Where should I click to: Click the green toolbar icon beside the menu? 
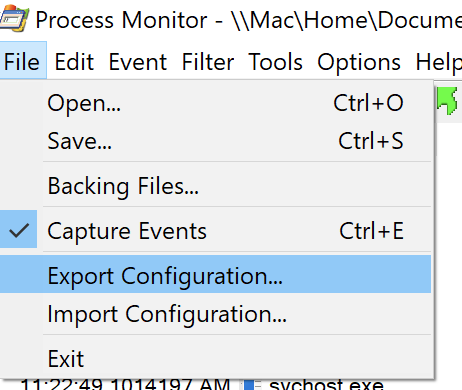[447, 101]
